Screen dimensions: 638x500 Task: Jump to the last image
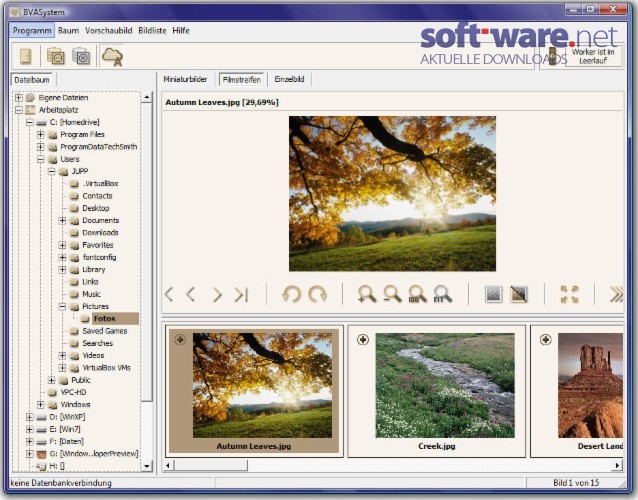click(x=241, y=294)
